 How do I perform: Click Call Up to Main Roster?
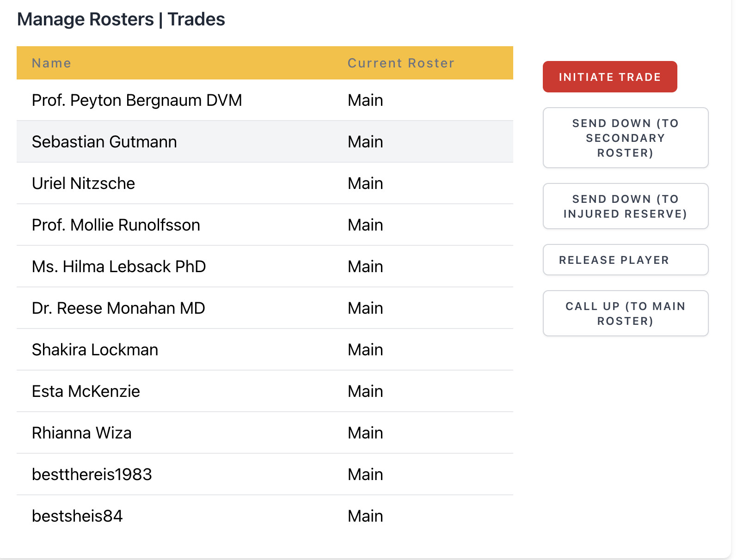coord(625,313)
